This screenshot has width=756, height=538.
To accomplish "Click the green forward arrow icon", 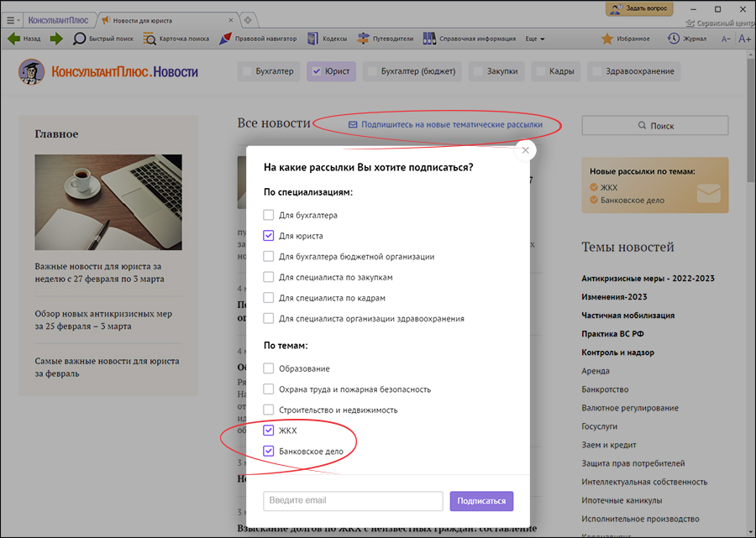I will (56, 39).
